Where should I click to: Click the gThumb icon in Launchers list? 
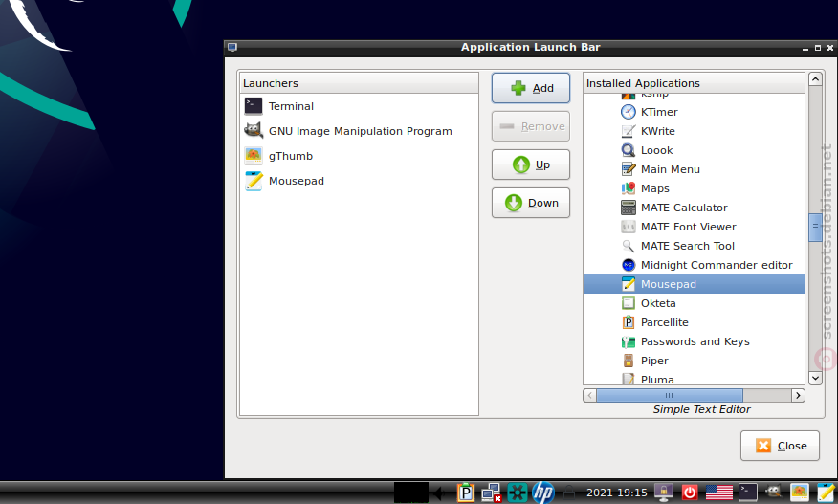click(x=254, y=156)
